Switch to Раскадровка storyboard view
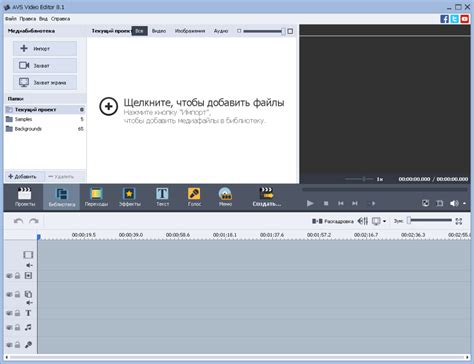 tap(332, 221)
